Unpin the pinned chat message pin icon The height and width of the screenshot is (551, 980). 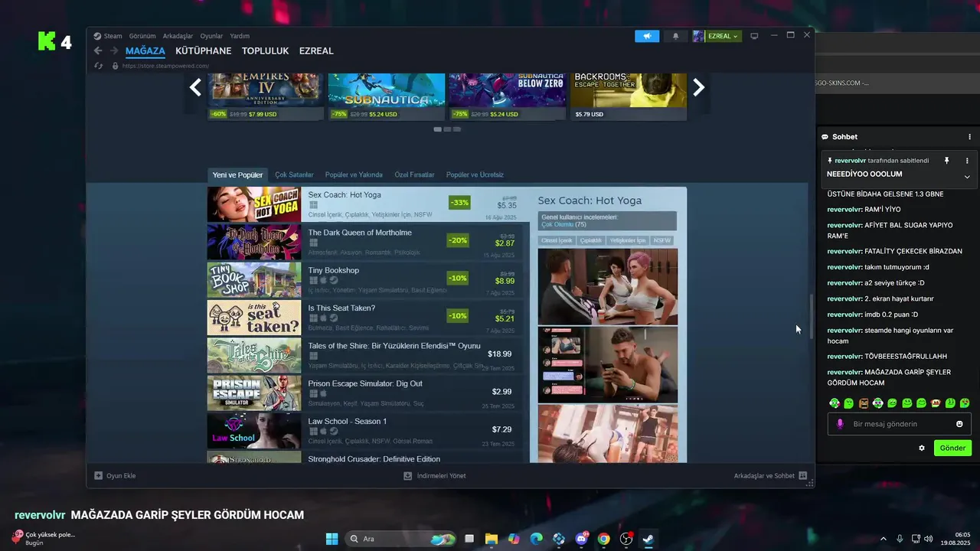(x=946, y=161)
